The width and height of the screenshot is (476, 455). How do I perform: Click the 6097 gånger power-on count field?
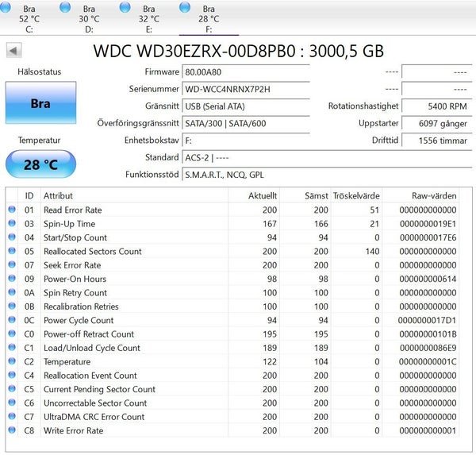point(436,123)
